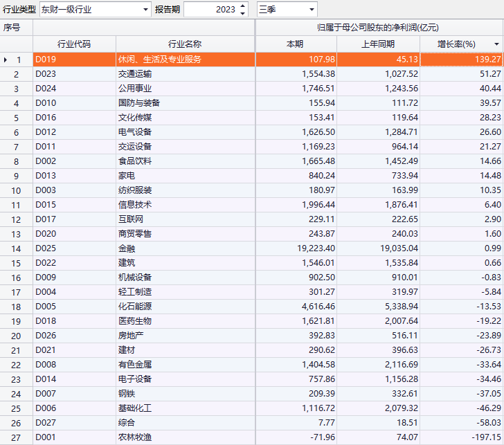The image size is (504, 445).
Task: Expand the 三季 report quarter dropdown
Action: coord(312,10)
